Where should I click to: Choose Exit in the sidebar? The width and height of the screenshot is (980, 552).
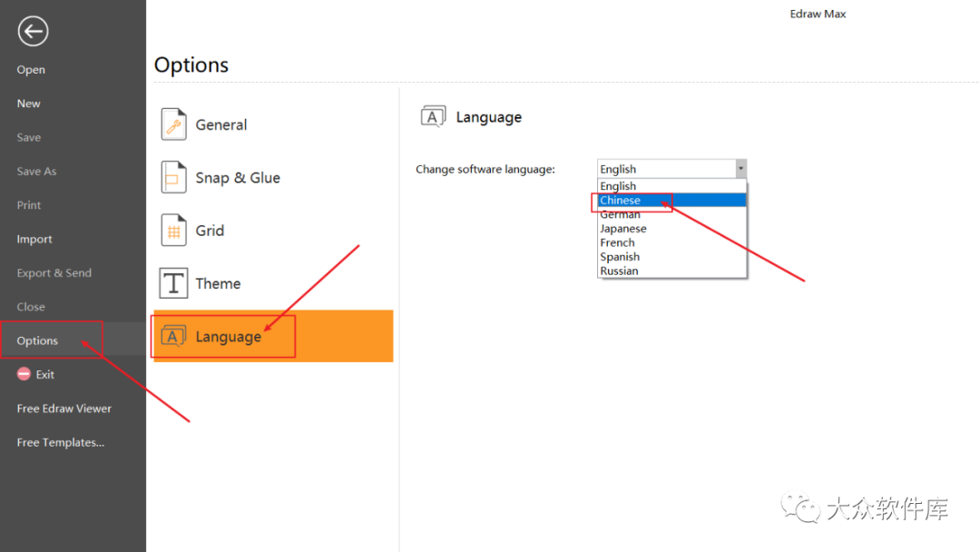click(x=45, y=374)
